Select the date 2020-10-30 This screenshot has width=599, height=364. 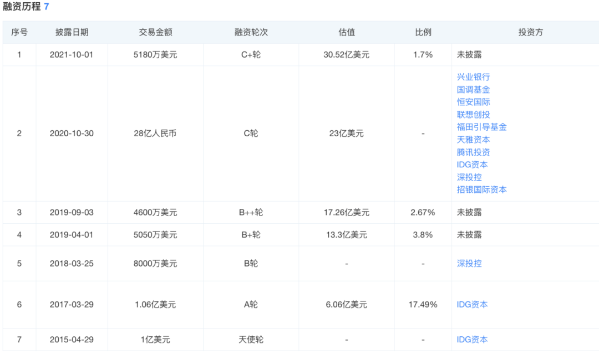click(x=72, y=133)
